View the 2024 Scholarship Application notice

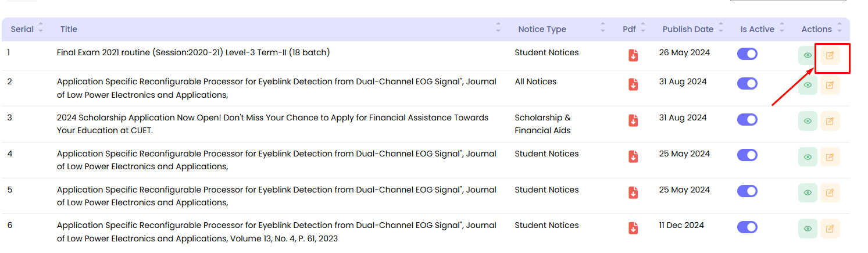808,120
